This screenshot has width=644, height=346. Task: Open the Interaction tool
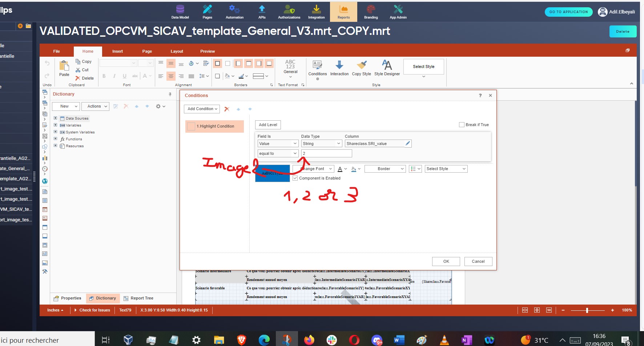[x=339, y=68]
